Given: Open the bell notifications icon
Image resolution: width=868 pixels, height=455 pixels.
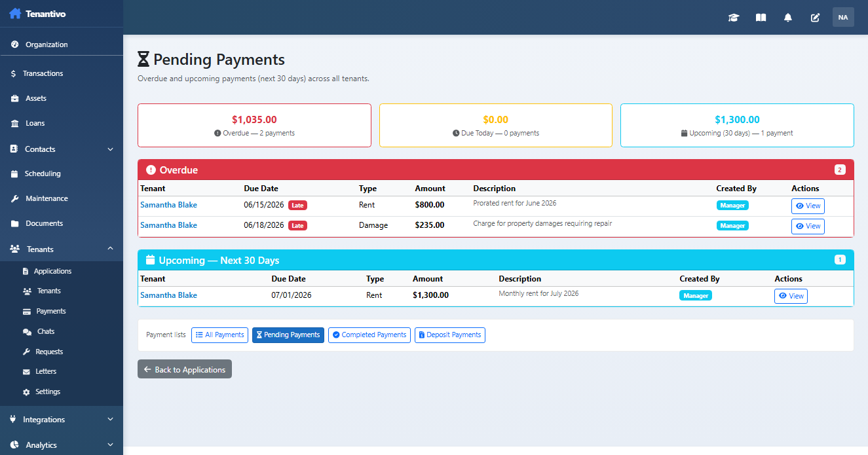Looking at the screenshot, I should (x=788, y=18).
